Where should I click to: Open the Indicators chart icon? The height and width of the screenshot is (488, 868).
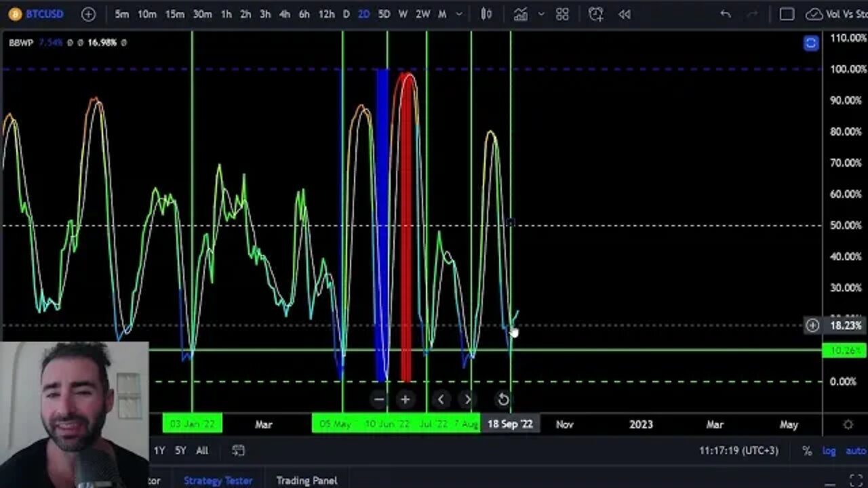(x=520, y=14)
